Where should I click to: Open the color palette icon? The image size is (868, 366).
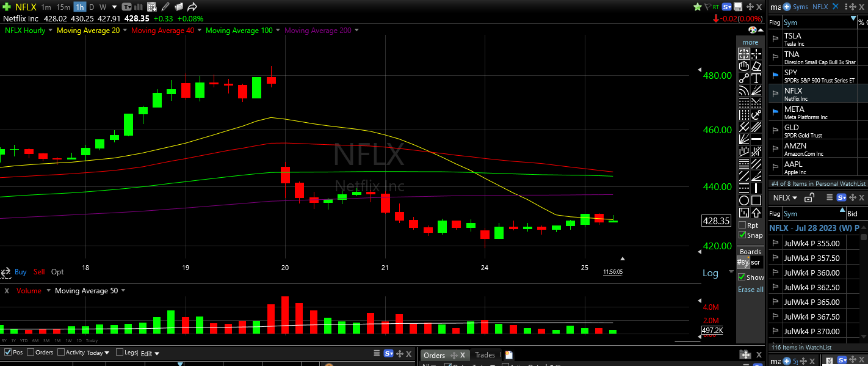(753, 30)
